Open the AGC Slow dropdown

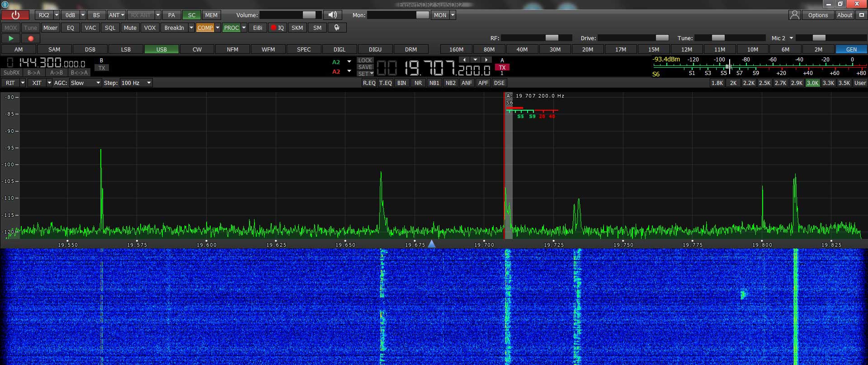pyautogui.click(x=85, y=83)
